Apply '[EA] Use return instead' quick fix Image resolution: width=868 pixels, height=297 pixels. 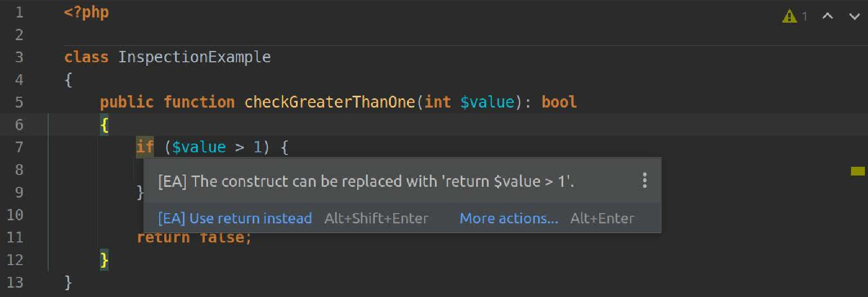(235, 218)
